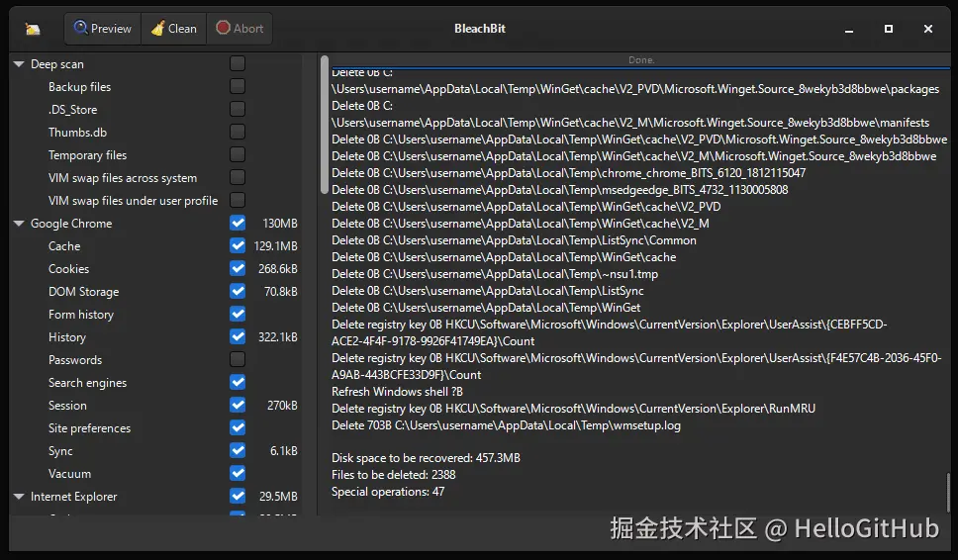Click the Refresh Windows shell line
The height and width of the screenshot is (560, 958).
point(397,392)
